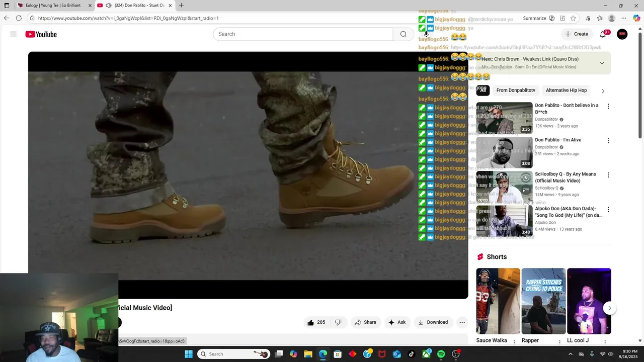Close the Don Pablito YouTube tab
Screen dimensions: 644x362
tap(170, 6)
